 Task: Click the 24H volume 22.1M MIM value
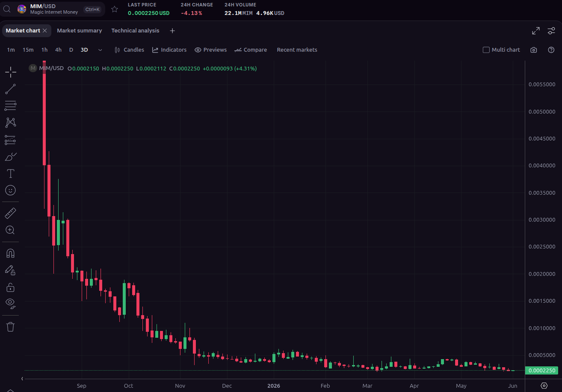coord(239,13)
